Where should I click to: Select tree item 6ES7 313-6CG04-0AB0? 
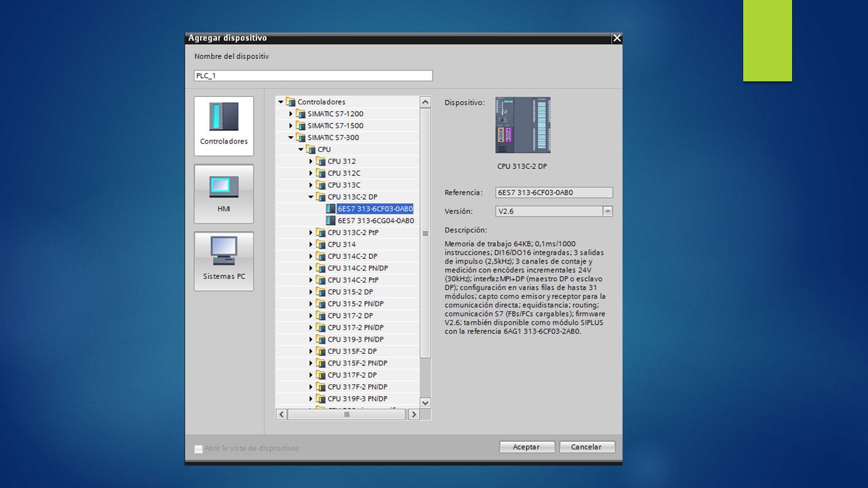tap(376, 220)
